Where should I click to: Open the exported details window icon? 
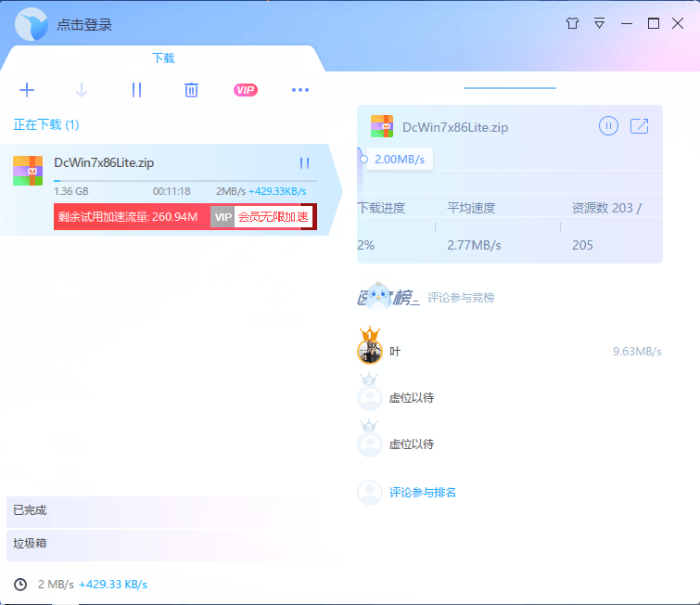tap(639, 126)
